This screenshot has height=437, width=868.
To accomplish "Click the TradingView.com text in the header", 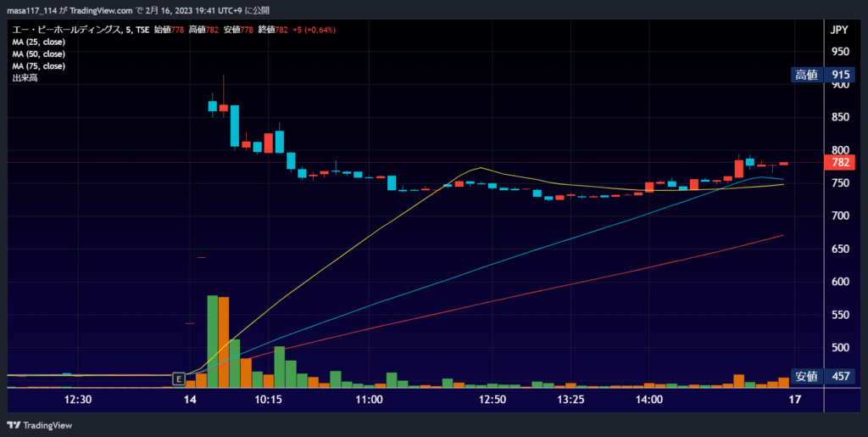I will [x=102, y=10].
